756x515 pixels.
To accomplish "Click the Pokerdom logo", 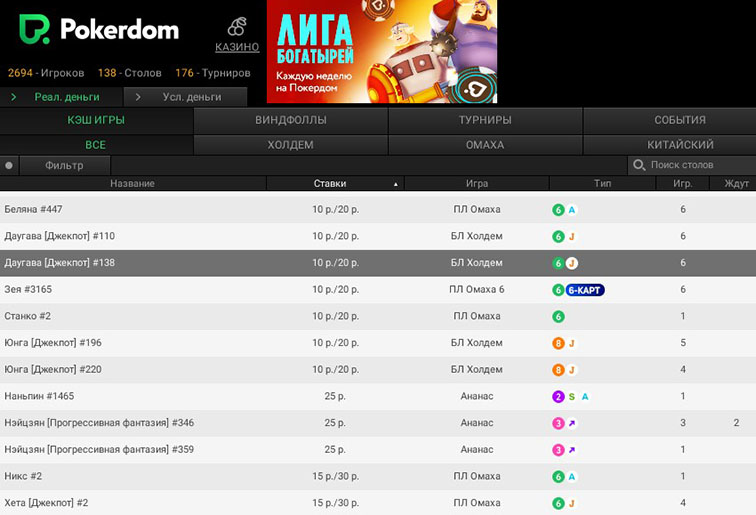I will point(99,29).
